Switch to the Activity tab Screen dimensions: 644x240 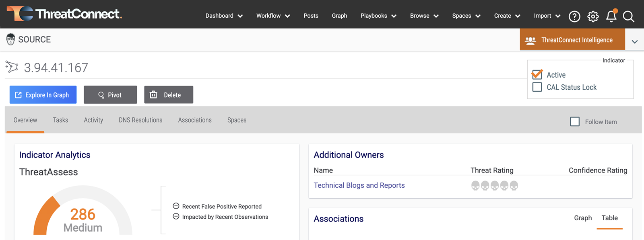pyautogui.click(x=93, y=120)
